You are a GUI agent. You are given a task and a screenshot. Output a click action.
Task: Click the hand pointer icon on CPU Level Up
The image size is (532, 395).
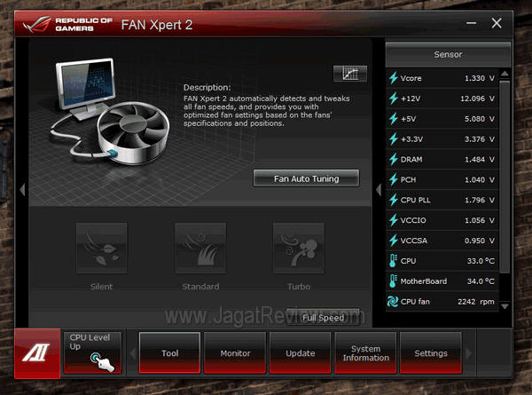(x=102, y=362)
